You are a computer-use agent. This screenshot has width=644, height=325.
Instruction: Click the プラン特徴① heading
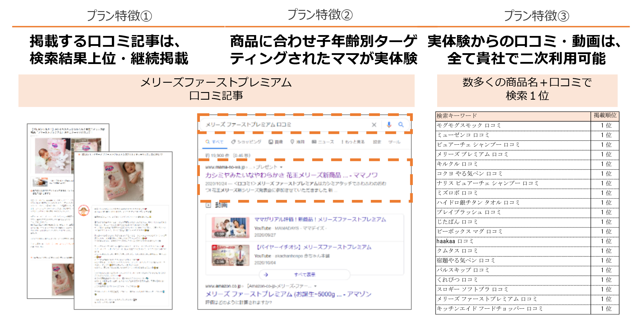pos(119,16)
